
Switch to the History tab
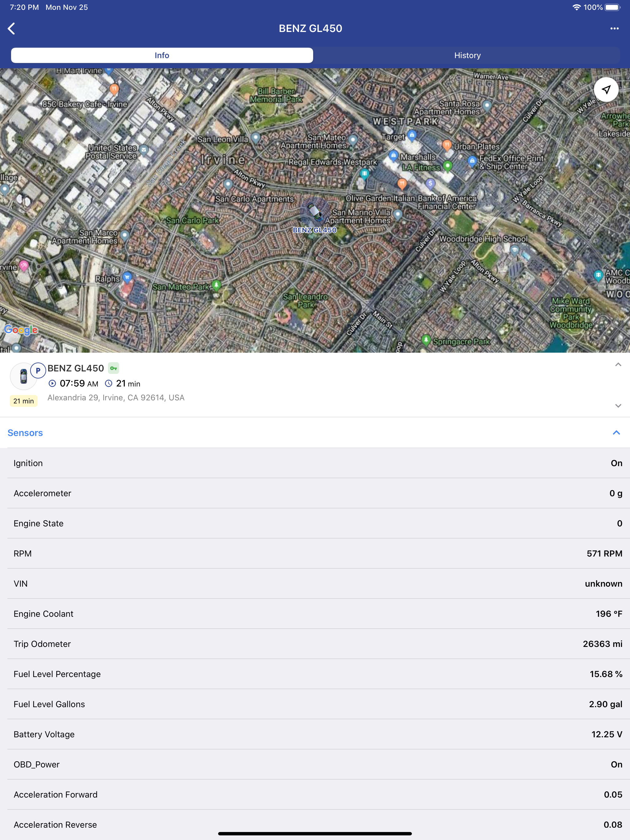(467, 55)
